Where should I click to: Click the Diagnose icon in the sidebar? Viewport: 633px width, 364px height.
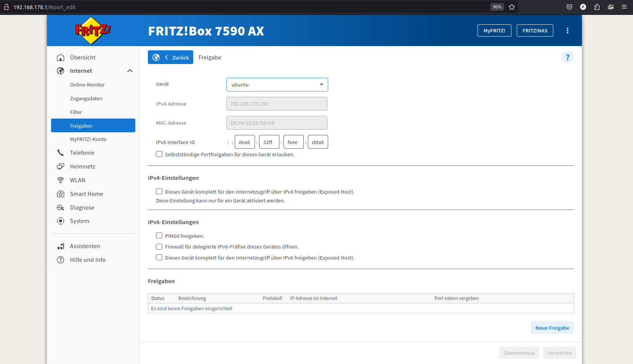click(x=61, y=208)
